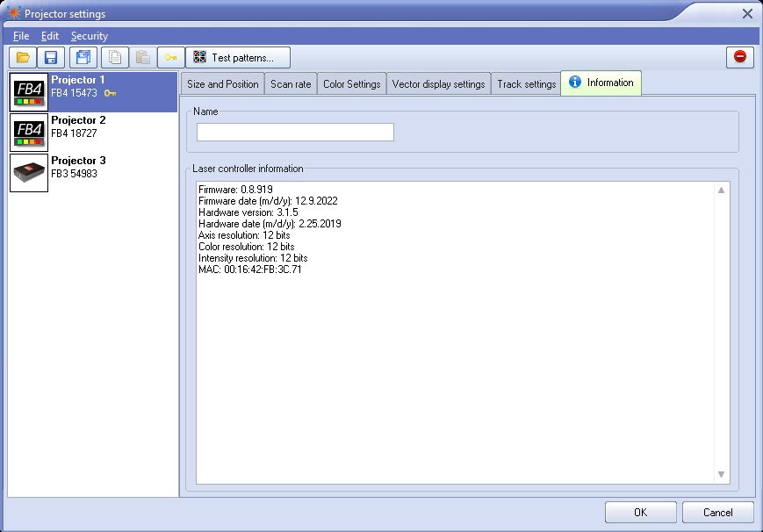763x532 pixels.
Task: Go to Vector display settings tab
Action: click(x=438, y=84)
